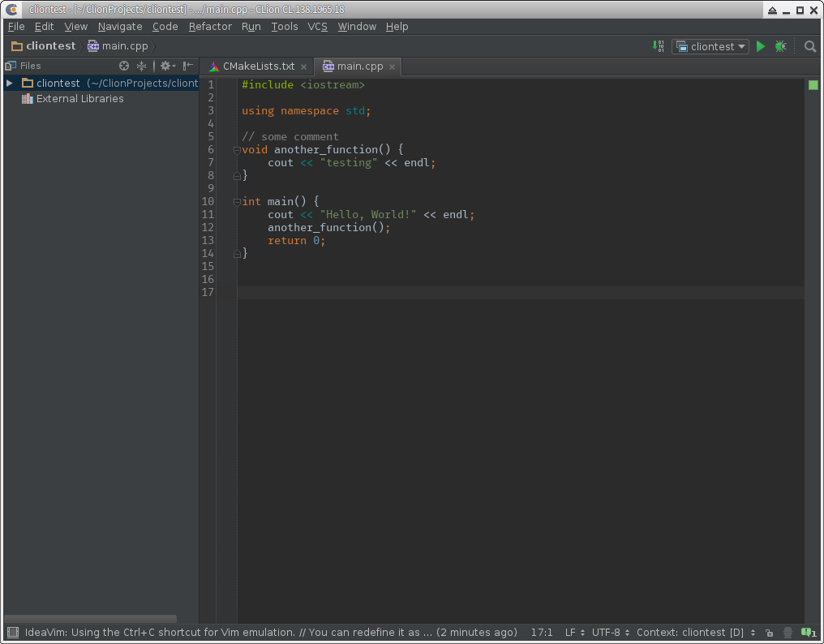Click the External Libraries icon

coord(28,99)
